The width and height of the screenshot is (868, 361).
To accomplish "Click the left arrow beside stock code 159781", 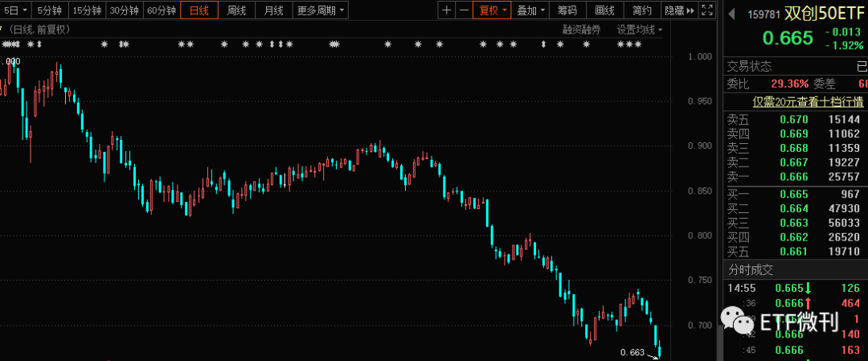I will 730,13.
